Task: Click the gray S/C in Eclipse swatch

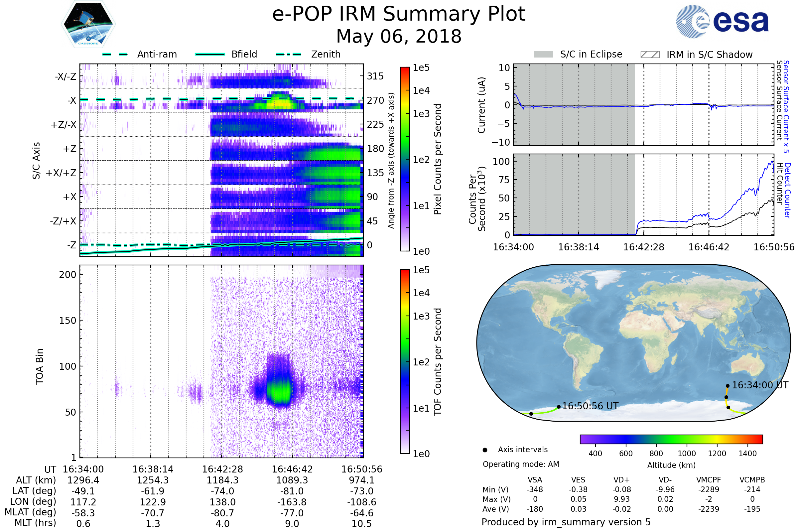Action: coord(544,55)
